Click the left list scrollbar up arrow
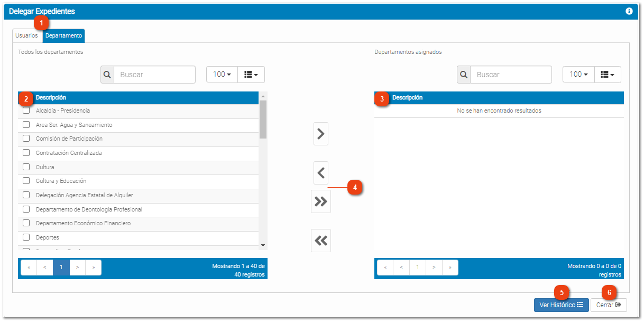 263,96
